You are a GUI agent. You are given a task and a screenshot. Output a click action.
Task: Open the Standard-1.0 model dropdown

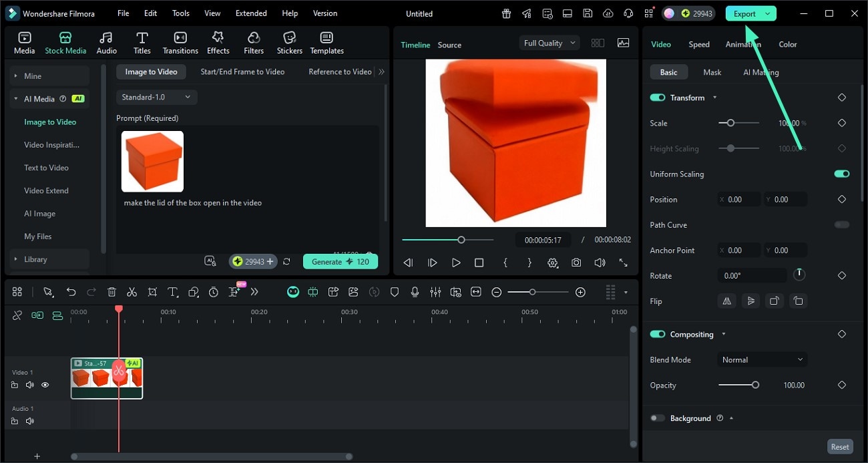click(x=156, y=97)
